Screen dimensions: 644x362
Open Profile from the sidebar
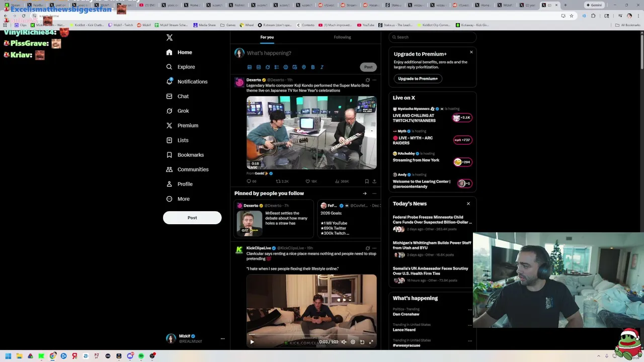[179, 184]
